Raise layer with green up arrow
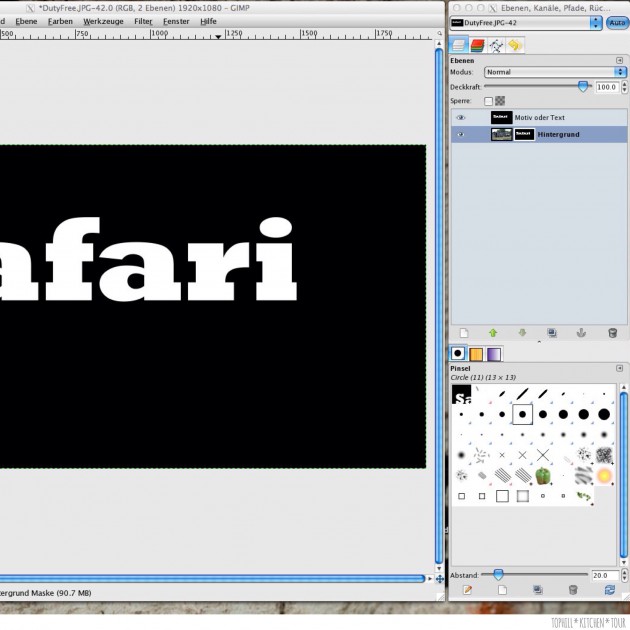Screen dimensions: 630x630 pos(493,333)
